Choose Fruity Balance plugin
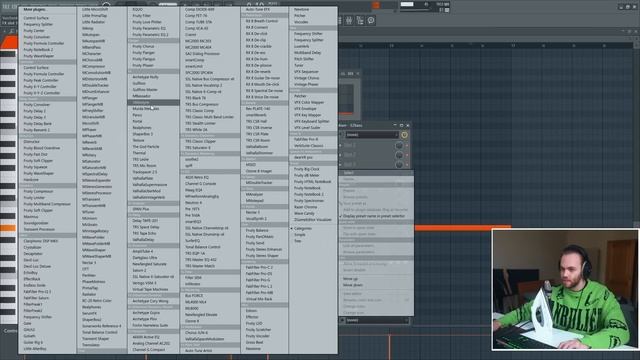This screenshot has width=640, height=360. point(257,231)
